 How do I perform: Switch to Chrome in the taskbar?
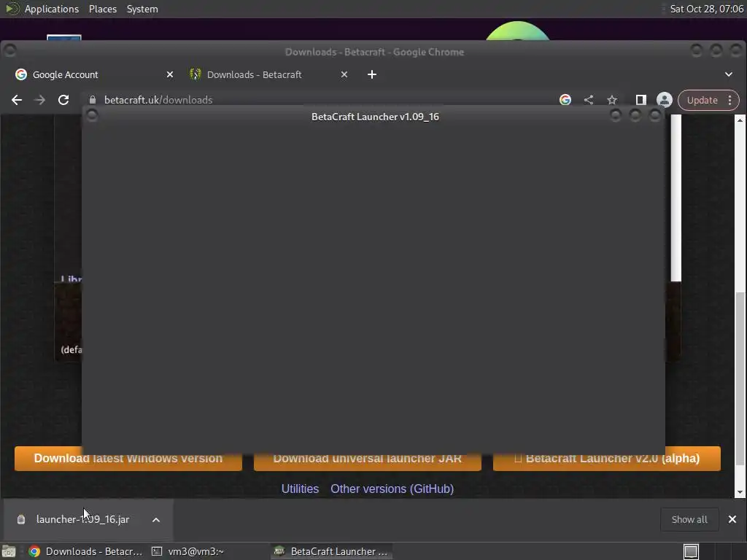pos(86,551)
